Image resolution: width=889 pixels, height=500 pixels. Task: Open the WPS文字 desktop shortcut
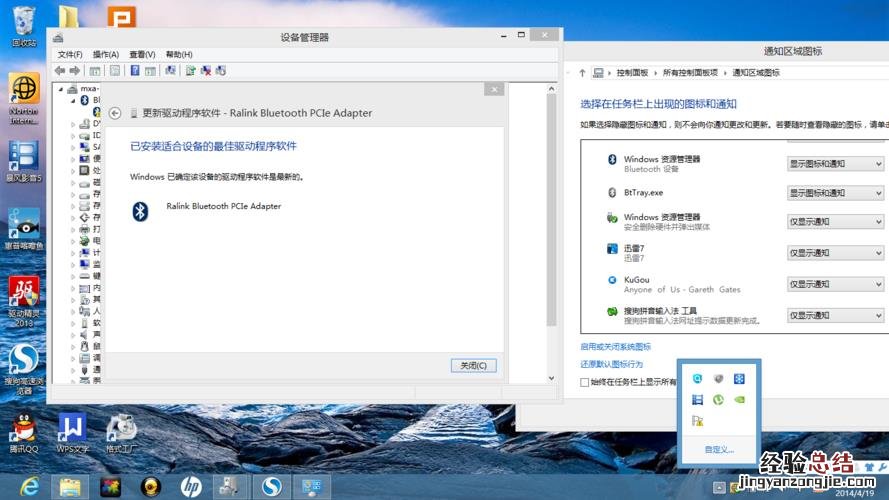pos(72,434)
